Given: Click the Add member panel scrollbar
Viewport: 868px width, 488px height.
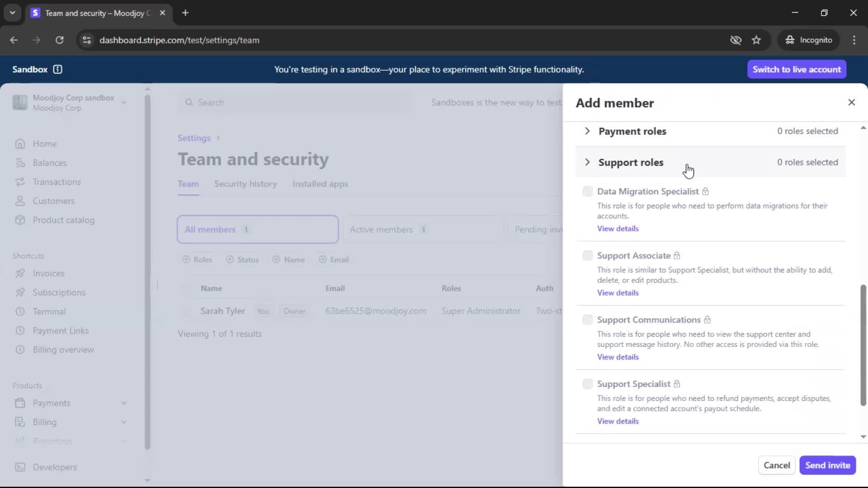Looking at the screenshot, I should 863,346.
